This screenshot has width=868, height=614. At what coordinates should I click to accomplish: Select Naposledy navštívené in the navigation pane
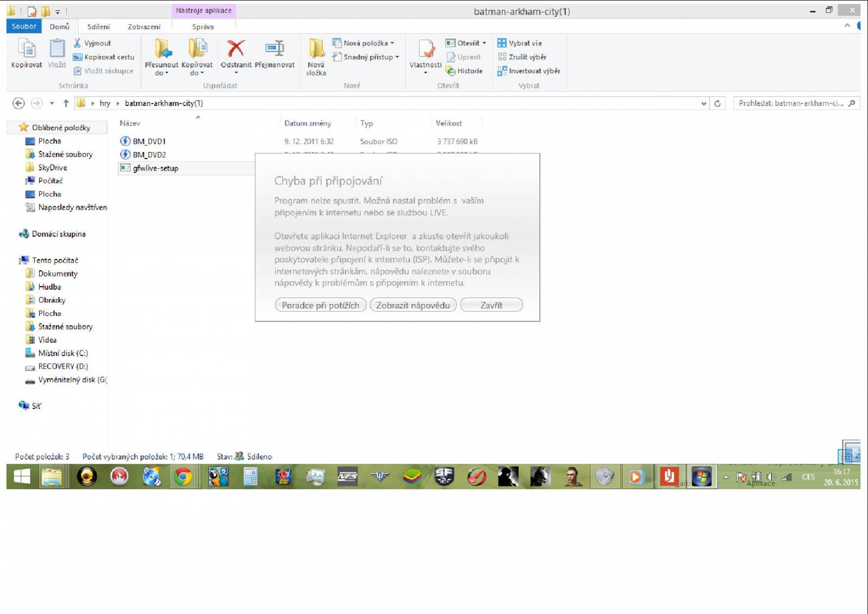tap(66, 207)
